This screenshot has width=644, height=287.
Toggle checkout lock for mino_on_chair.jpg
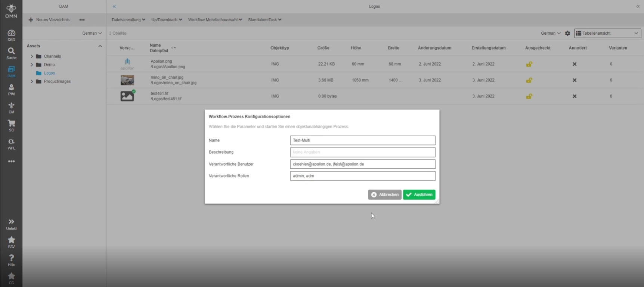coord(529,80)
